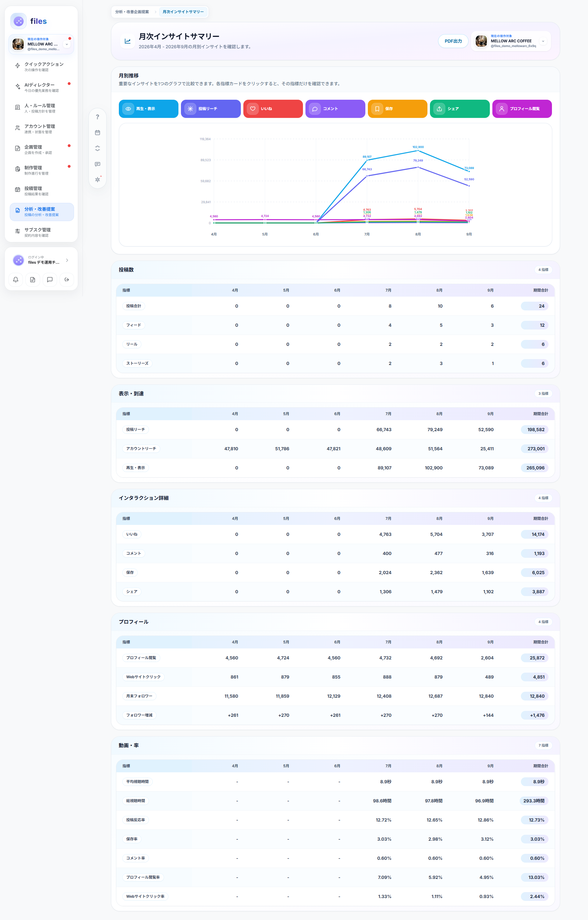Open 企画管理 via its document icon
The image size is (588, 920).
(18, 149)
